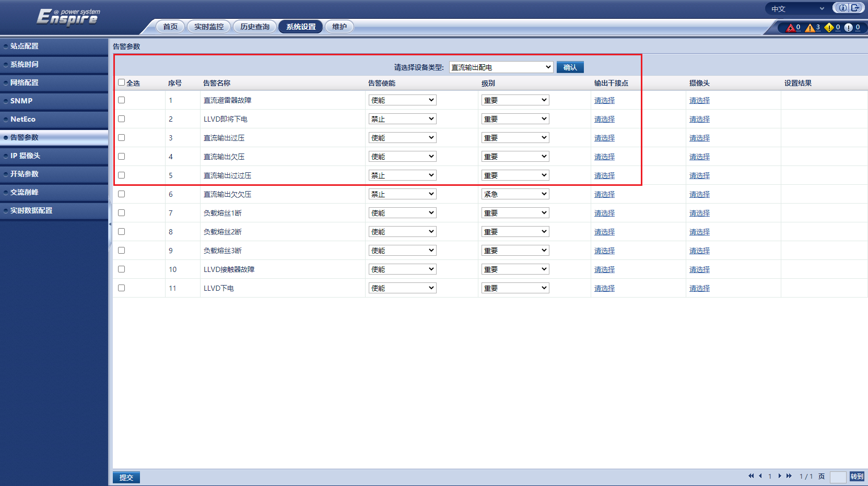Expand the 告警使能 dropdown for LLVD即将下电

pos(402,119)
